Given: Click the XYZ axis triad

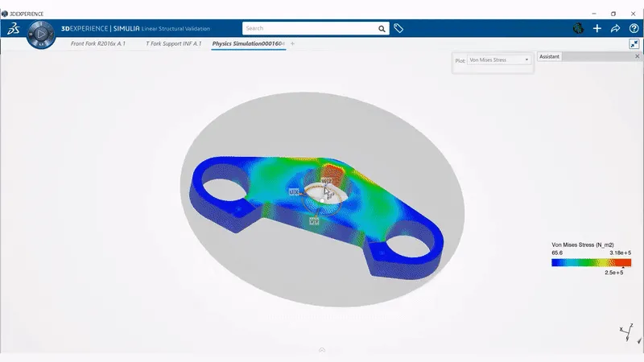Looking at the screenshot, I should click(x=625, y=332).
